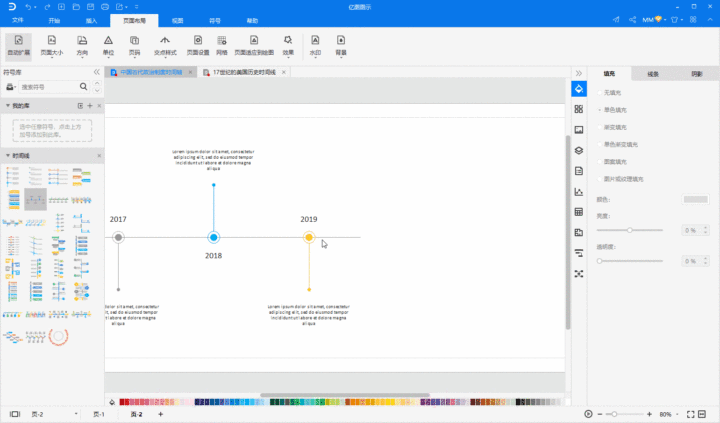This screenshot has height=423, width=720.
Task: Click the Undo arrow in title bar
Action: click(x=28, y=7)
